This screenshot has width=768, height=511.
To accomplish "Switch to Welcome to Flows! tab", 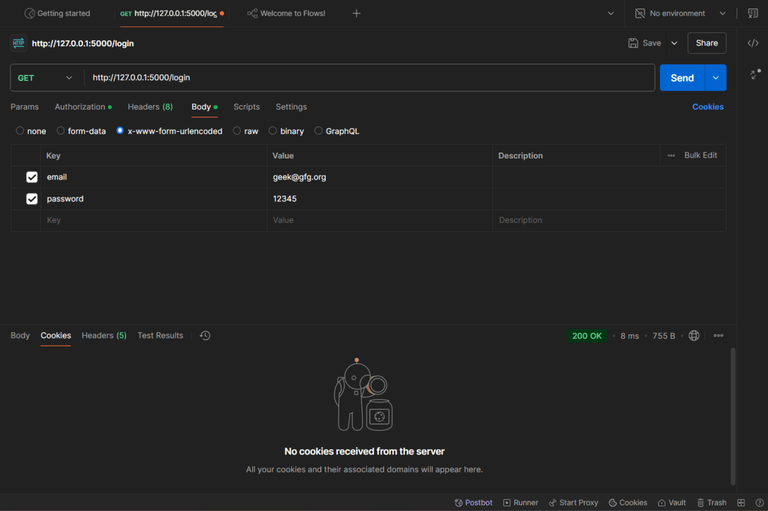I will click(x=287, y=13).
